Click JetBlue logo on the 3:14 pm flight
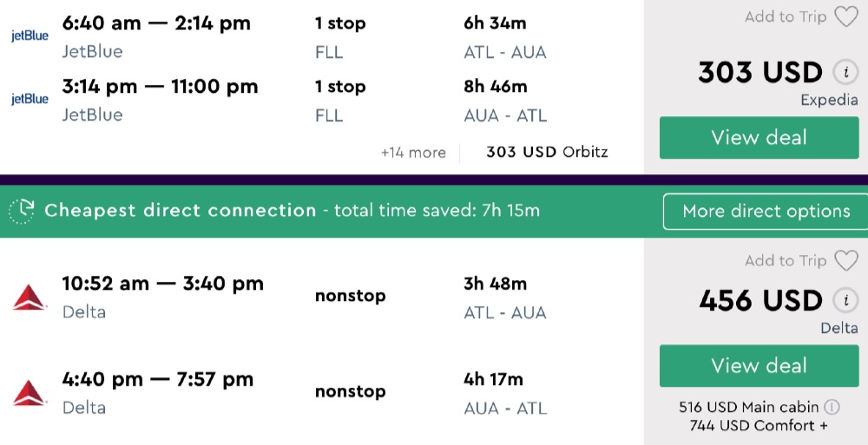Screen dimensions: 868x445 point(30,100)
